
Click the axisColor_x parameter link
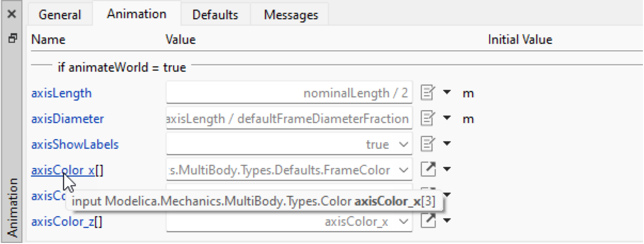tap(63, 170)
